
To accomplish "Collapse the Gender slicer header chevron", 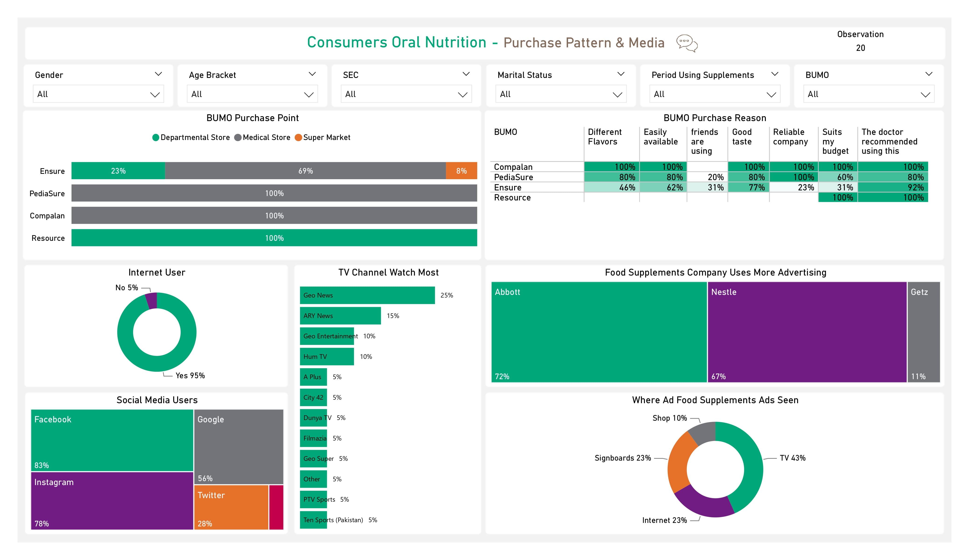I will 158,74.
